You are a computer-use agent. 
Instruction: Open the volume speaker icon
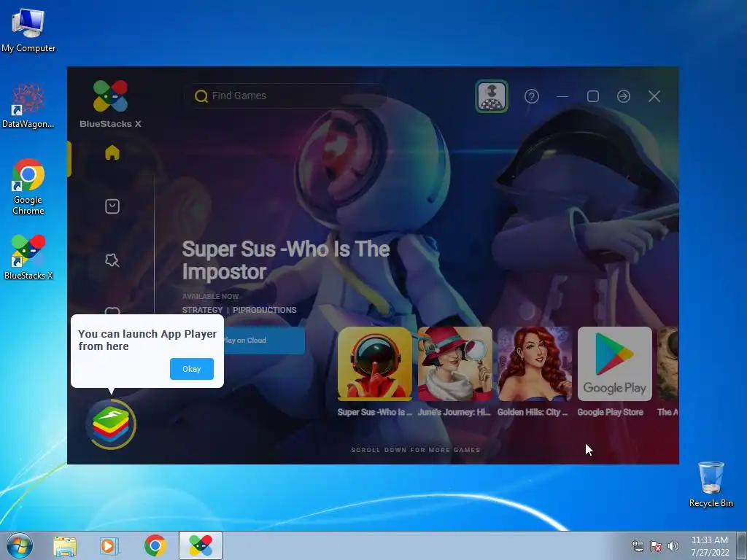(673, 546)
